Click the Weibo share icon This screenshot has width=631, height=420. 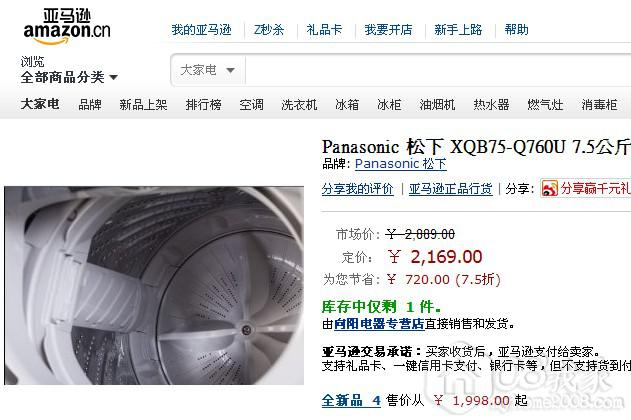pyautogui.click(x=550, y=188)
